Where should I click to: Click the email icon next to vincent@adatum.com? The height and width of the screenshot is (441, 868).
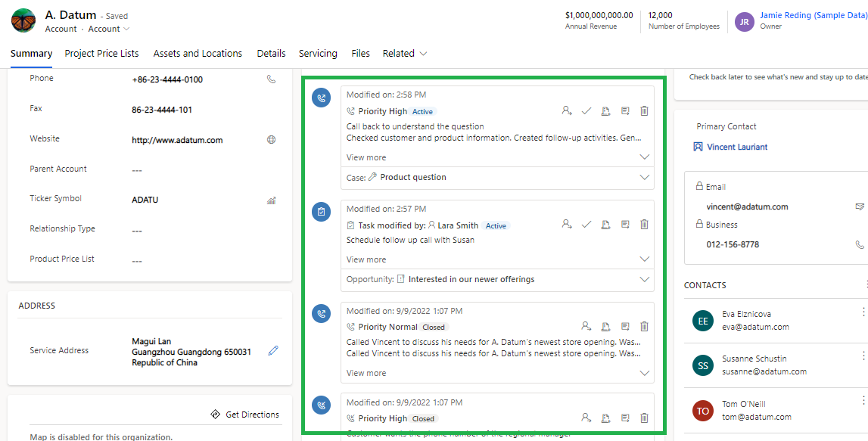click(860, 207)
